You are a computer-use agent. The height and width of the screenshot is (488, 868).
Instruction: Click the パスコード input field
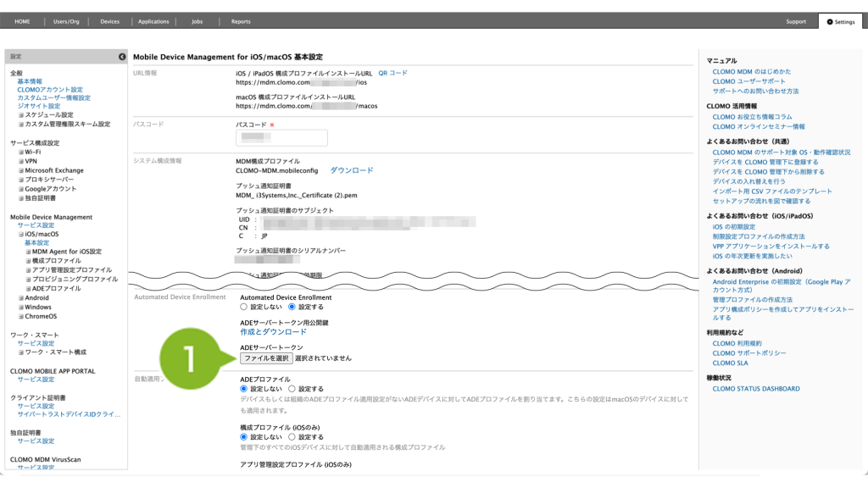pos(281,137)
